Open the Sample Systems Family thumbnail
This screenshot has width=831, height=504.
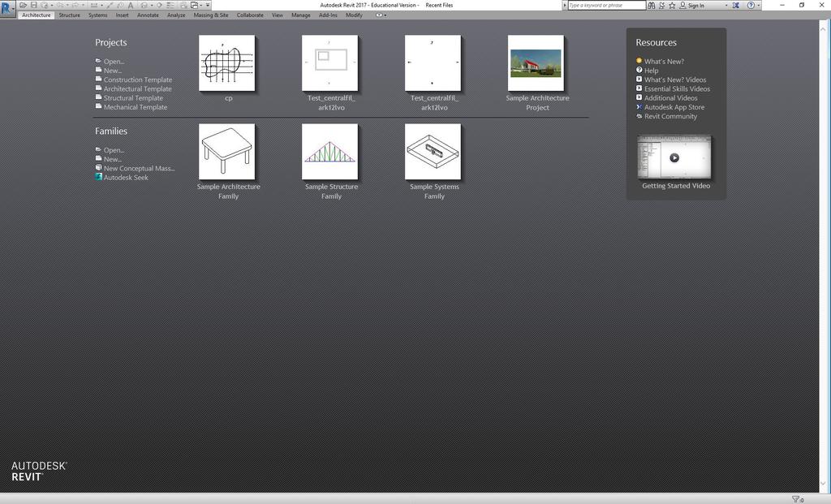(433, 152)
